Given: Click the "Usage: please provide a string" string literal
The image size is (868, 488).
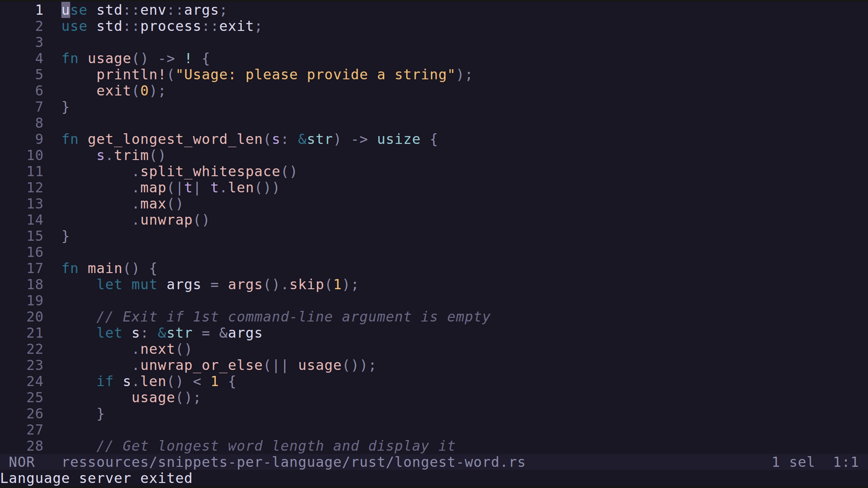Looking at the screenshot, I should coord(315,75).
